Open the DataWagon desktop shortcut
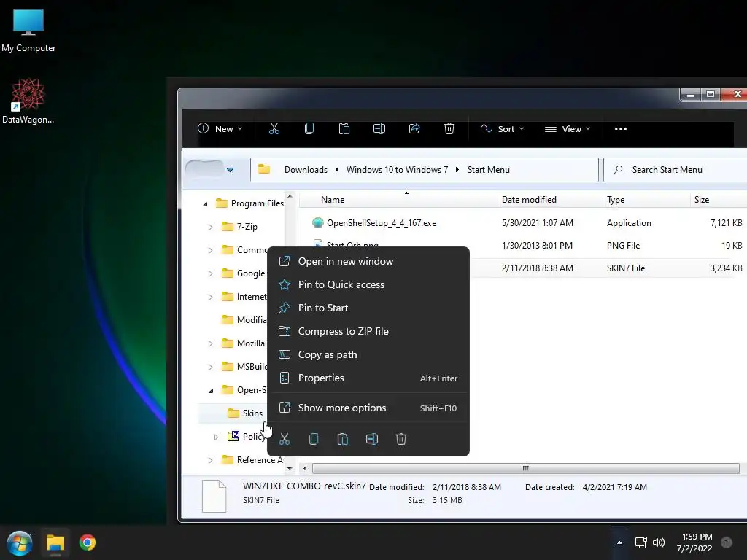 [x=28, y=101]
